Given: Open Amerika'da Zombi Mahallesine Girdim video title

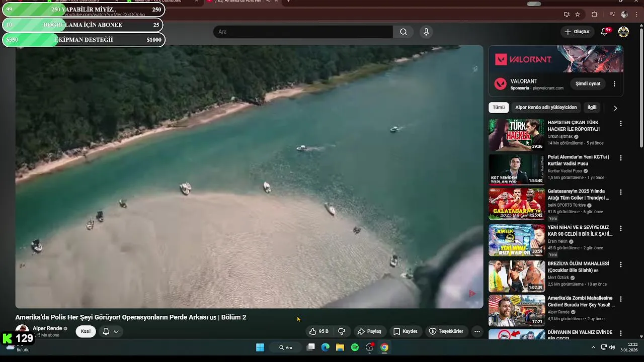Looking at the screenshot, I should click(x=581, y=302).
